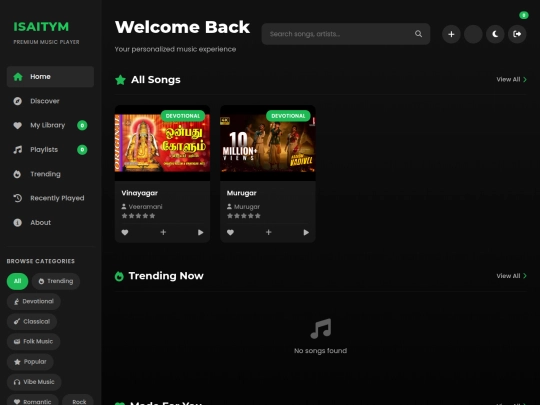Filter by Classical category chip
This screenshot has width=540, height=405.
pyautogui.click(x=32, y=321)
